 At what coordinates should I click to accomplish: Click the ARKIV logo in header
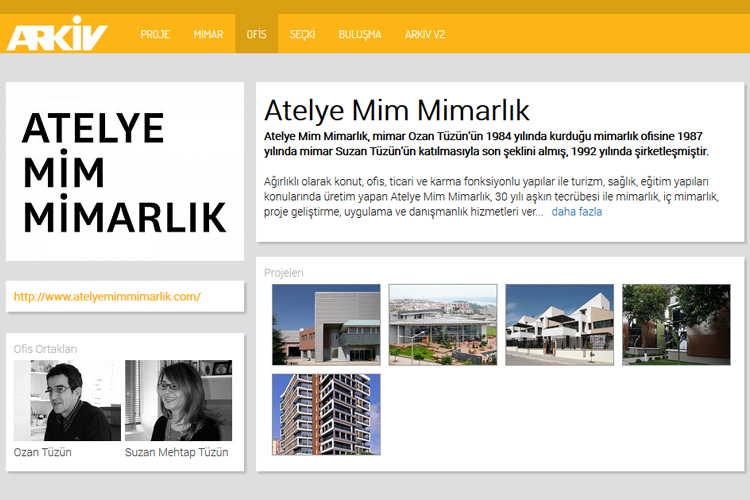click(56, 34)
